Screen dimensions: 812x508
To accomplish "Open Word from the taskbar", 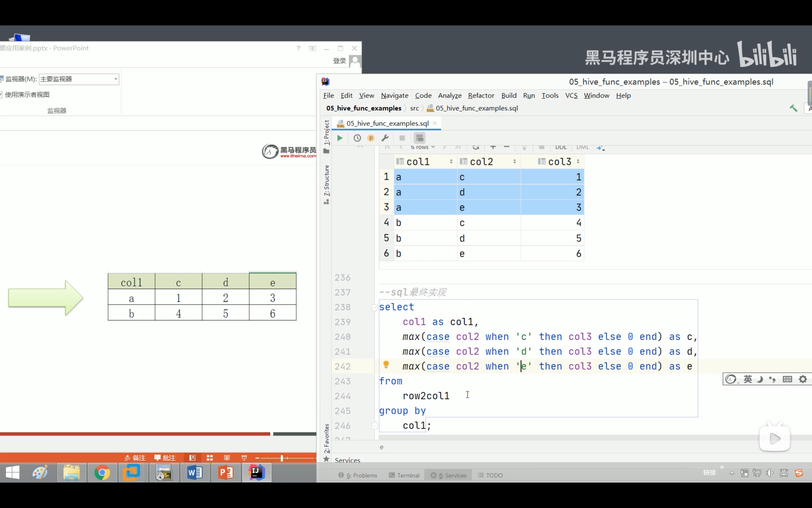I will pyautogui.click(x=195, y=473).
